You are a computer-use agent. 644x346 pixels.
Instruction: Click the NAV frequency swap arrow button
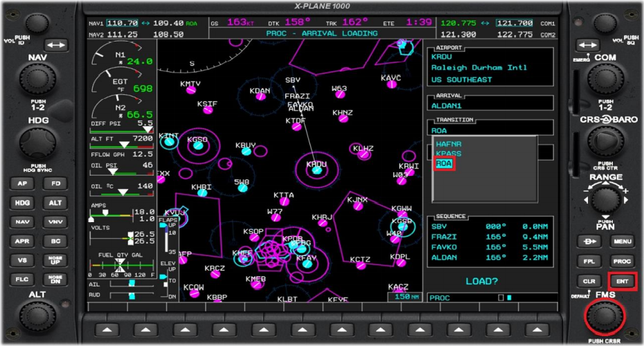(56, 45)
